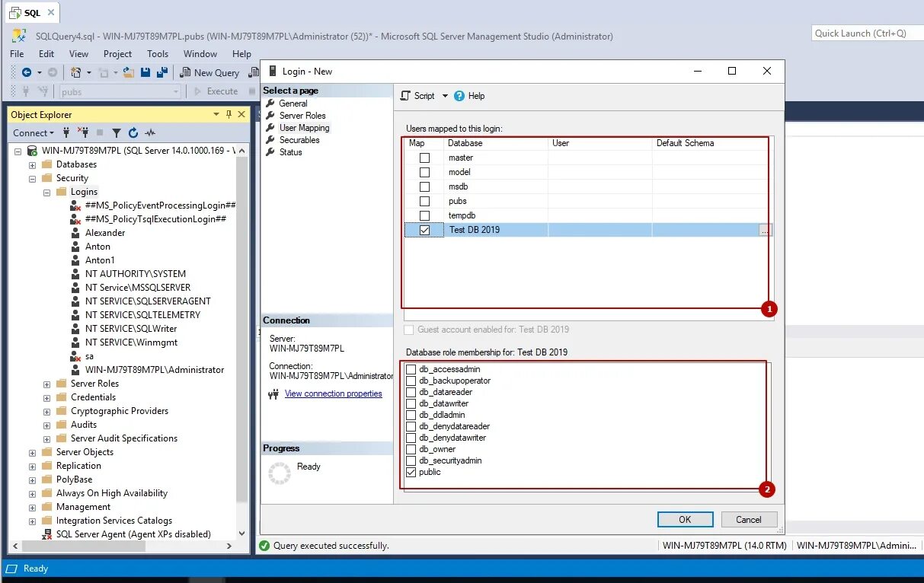Viewport: 924px width, 583px height.
Task: Click OK to create the login
Action: click(685, 519)
